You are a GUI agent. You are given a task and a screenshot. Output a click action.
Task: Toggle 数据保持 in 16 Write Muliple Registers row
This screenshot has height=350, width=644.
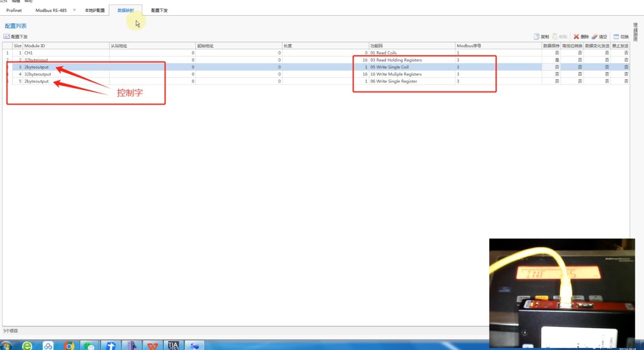tap(551, 74)
